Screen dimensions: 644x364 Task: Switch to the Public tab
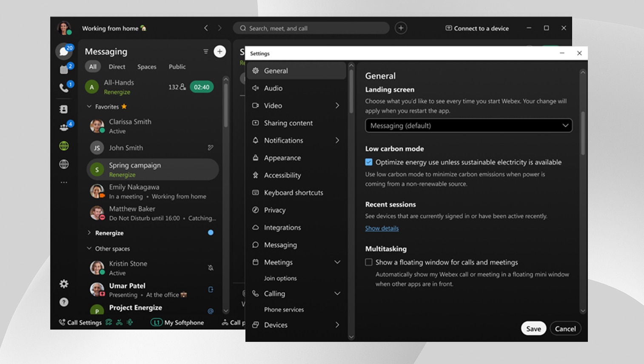tap(177, 67)
